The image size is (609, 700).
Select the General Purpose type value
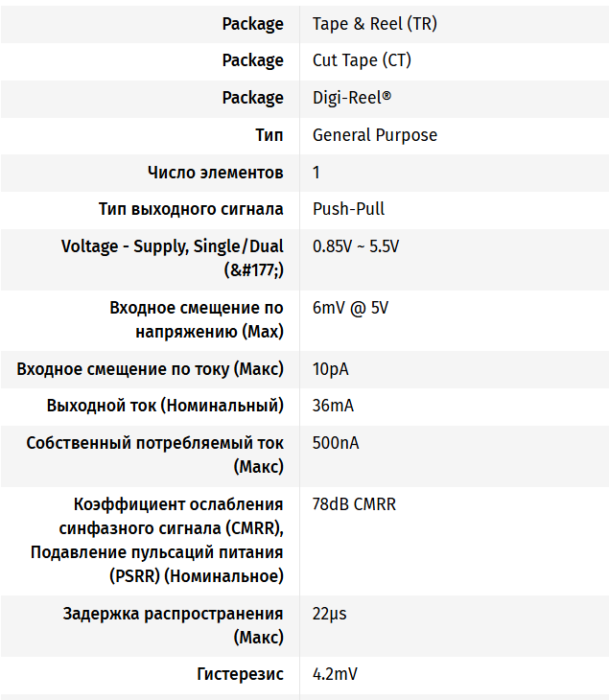[x=374, y=135]
